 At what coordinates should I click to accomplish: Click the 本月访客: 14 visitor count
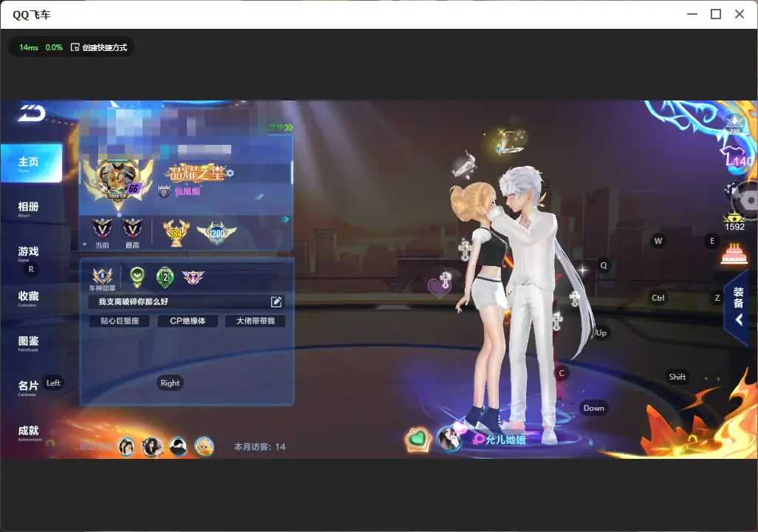click(259, 447)
